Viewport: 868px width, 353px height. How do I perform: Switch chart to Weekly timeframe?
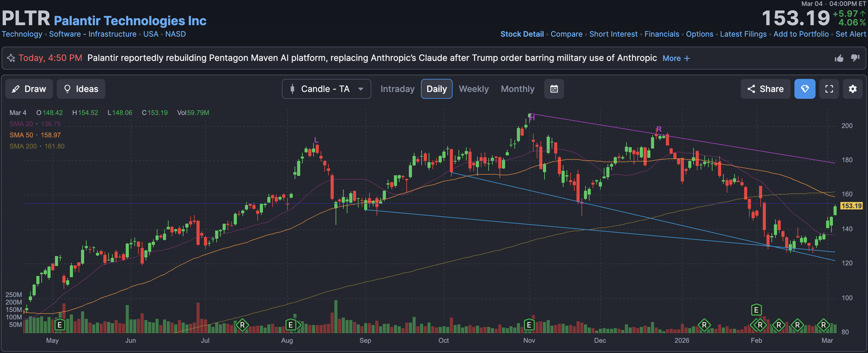tap(473, 89)
